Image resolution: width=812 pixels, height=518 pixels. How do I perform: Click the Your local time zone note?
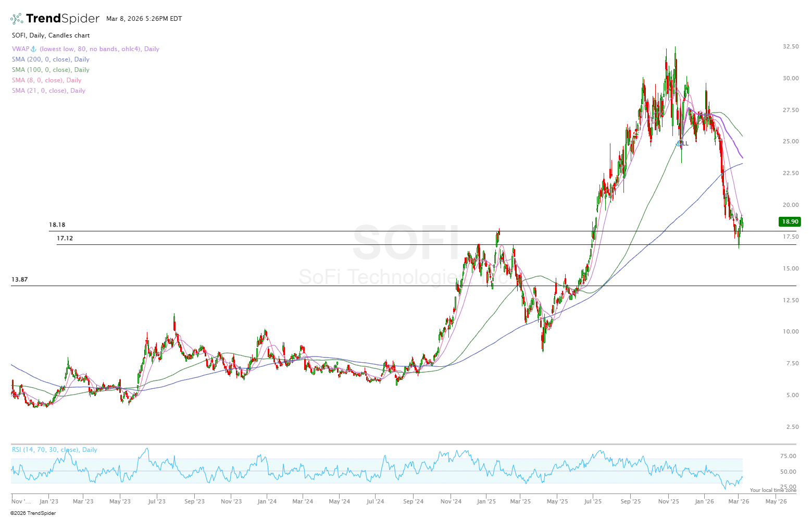tap(773, 490)
